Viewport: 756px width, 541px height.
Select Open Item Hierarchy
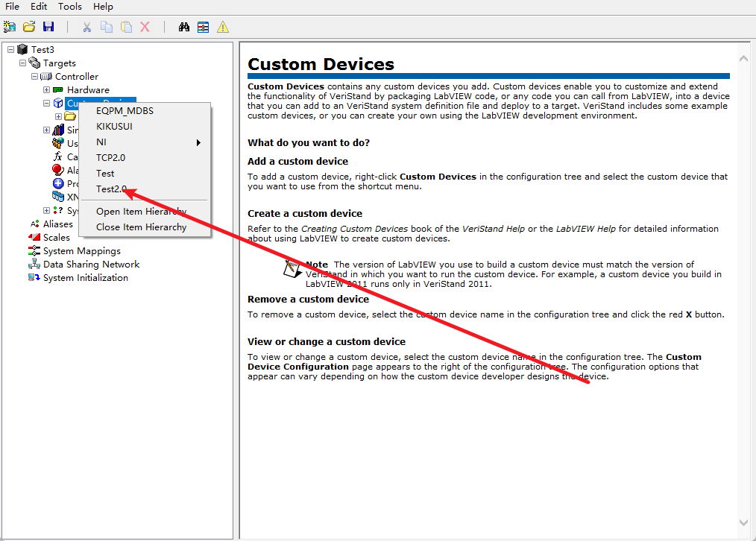click(x=145, y=212)
